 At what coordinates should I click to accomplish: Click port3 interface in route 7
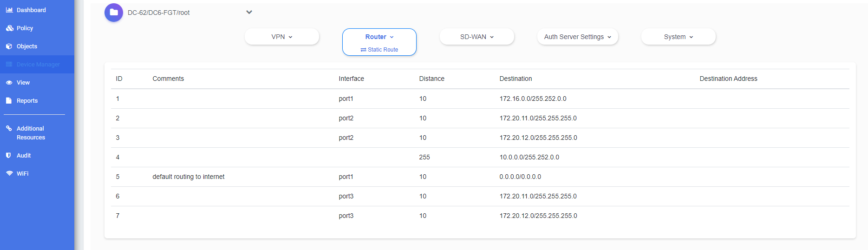click(346, 216)
